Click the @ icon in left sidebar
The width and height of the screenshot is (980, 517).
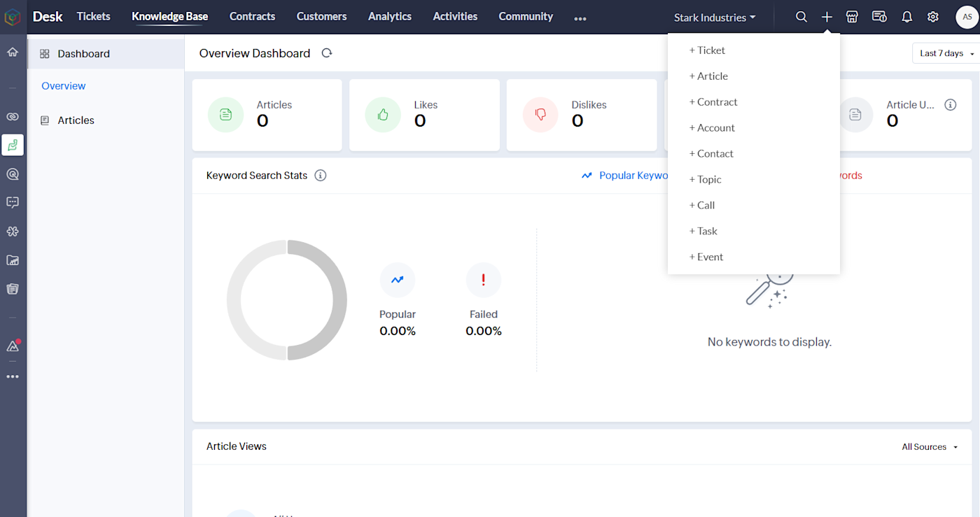(x=13, y=174)
